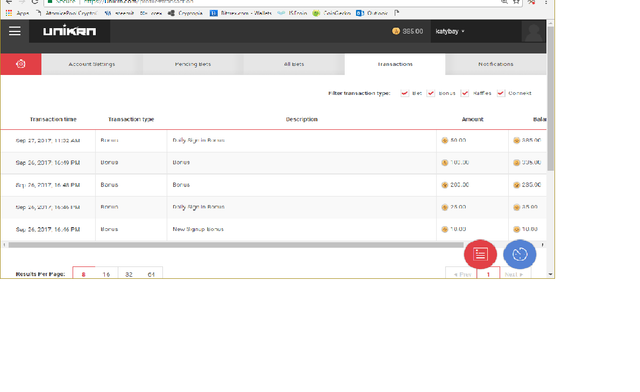The image size is (640, 392).
Task: Click the coin icon beside the 385.00 balance
Action: [396, 31]
